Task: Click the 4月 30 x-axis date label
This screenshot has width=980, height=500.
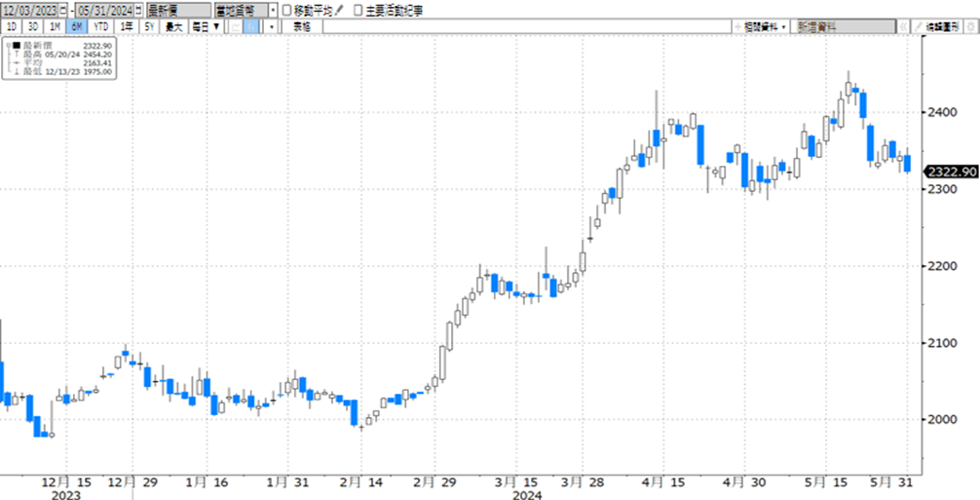Action: pyautogui.click(x=744, y=482)
